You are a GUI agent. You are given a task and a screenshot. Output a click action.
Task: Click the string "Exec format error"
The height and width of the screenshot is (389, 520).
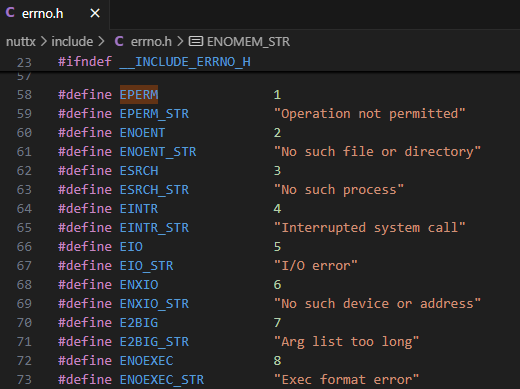(346, 380)
